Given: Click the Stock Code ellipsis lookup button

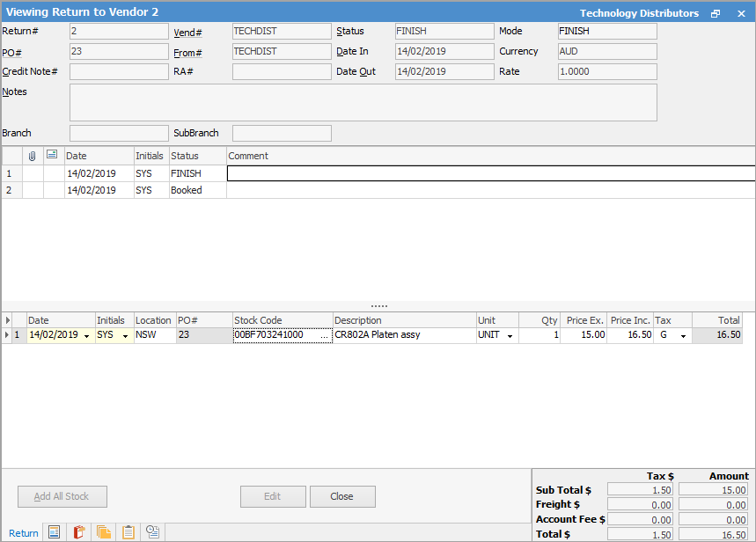Looking at the screenshot, I should [x=327, y=336].
